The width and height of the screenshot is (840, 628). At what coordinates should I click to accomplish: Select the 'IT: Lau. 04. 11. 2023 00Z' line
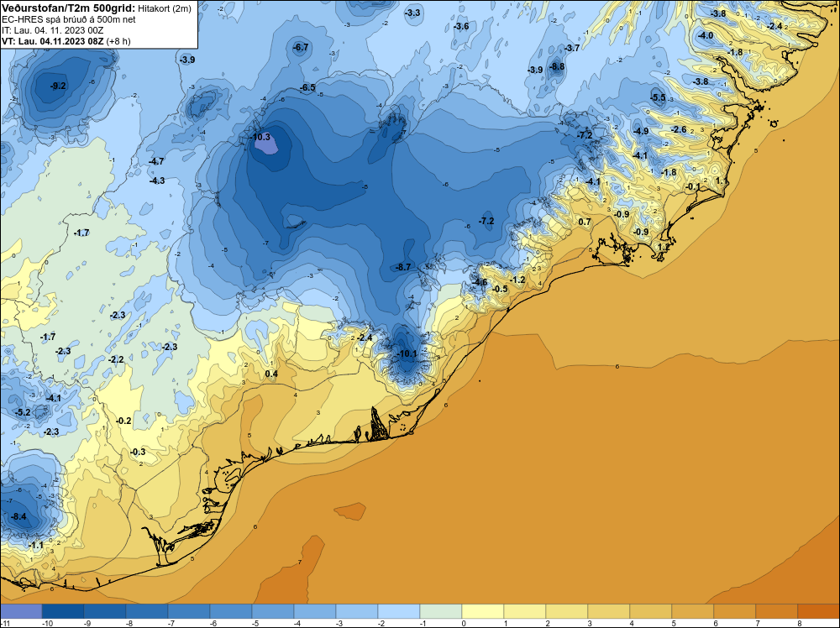[52, 30]
